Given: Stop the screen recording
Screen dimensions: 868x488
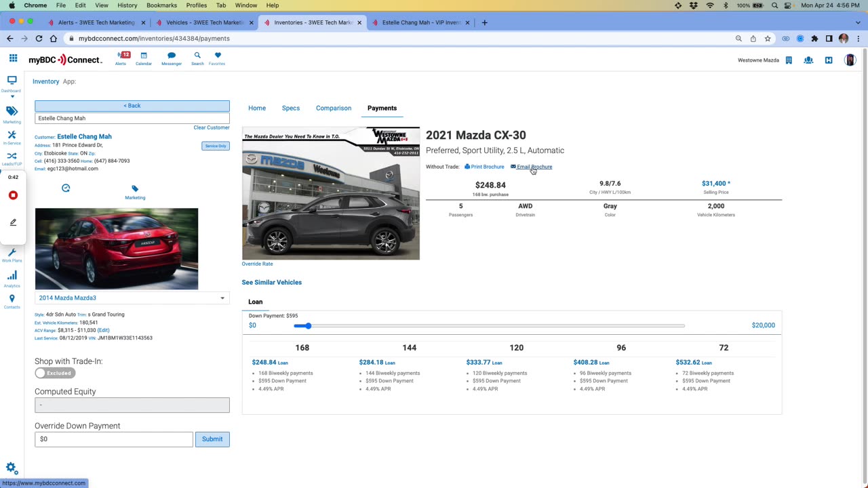Looking at the screenshot, I should click(x=13, y=195).
